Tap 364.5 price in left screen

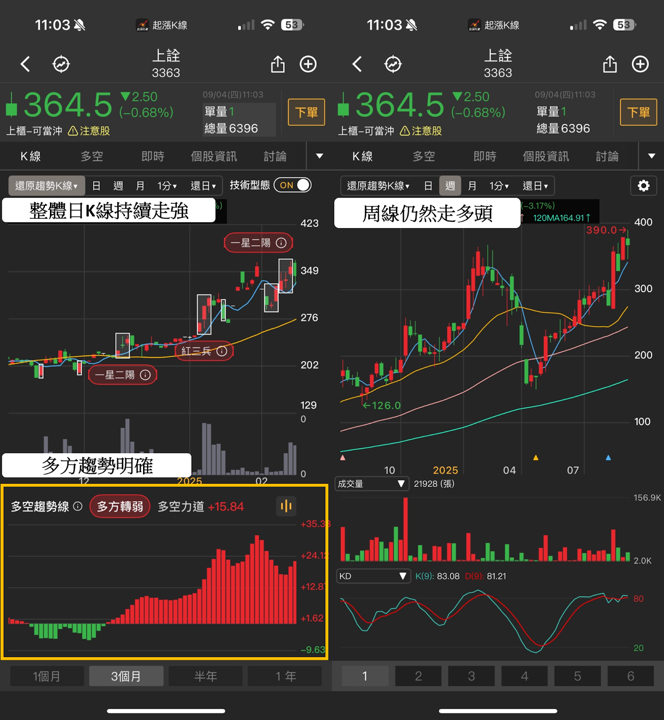(67, 105)
